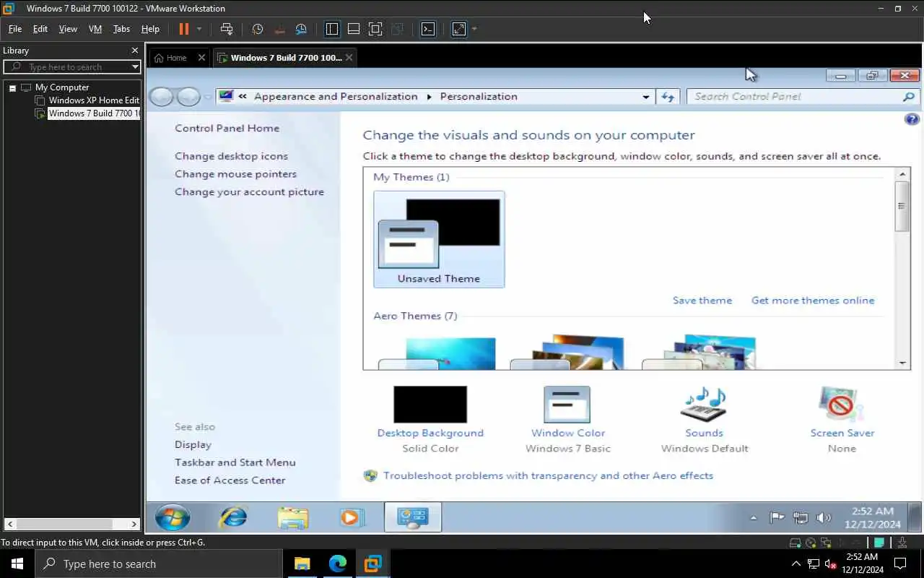Click the Control Panel back button
The height and width of the screenshot is (578, 924).
coord(162,97)
